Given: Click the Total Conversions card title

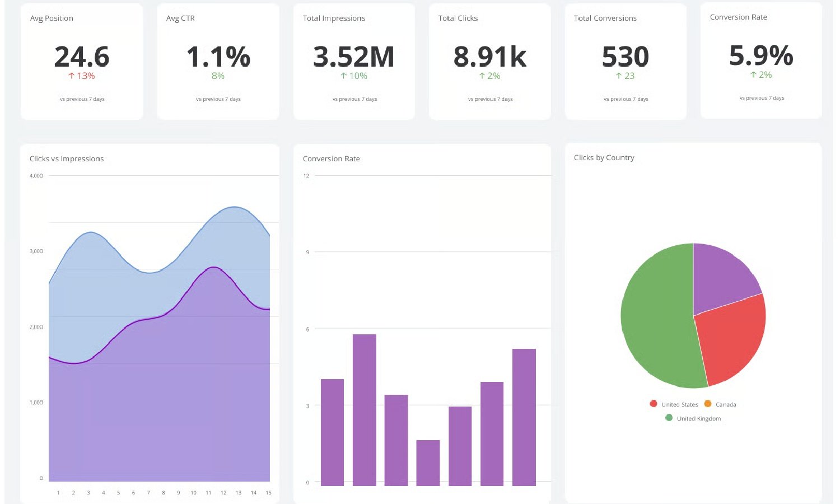Looking at the screenshot, I should [x=605, y=18].
